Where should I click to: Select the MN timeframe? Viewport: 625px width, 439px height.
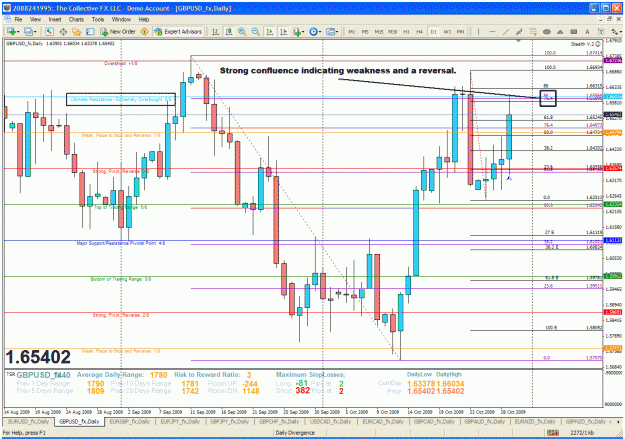460,31
